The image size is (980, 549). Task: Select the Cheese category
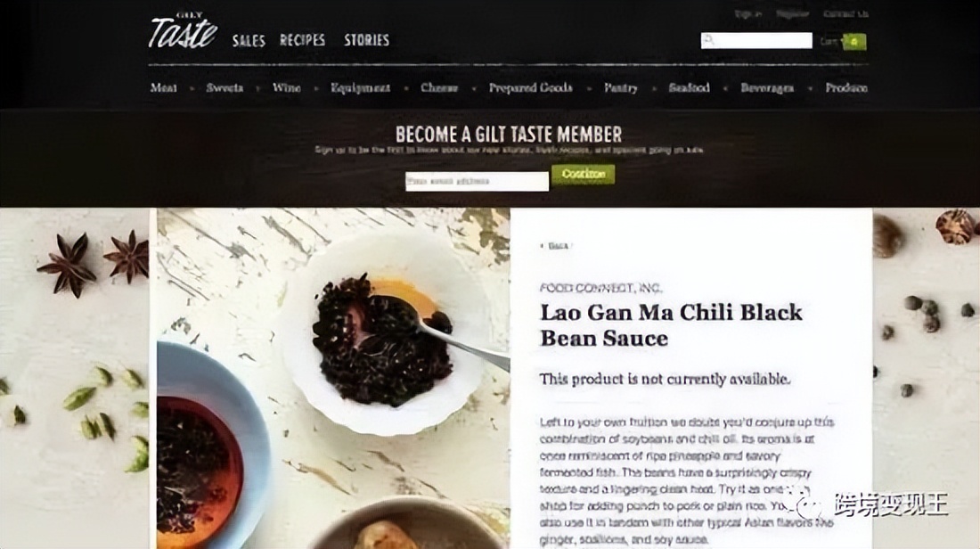coord(439,87)
